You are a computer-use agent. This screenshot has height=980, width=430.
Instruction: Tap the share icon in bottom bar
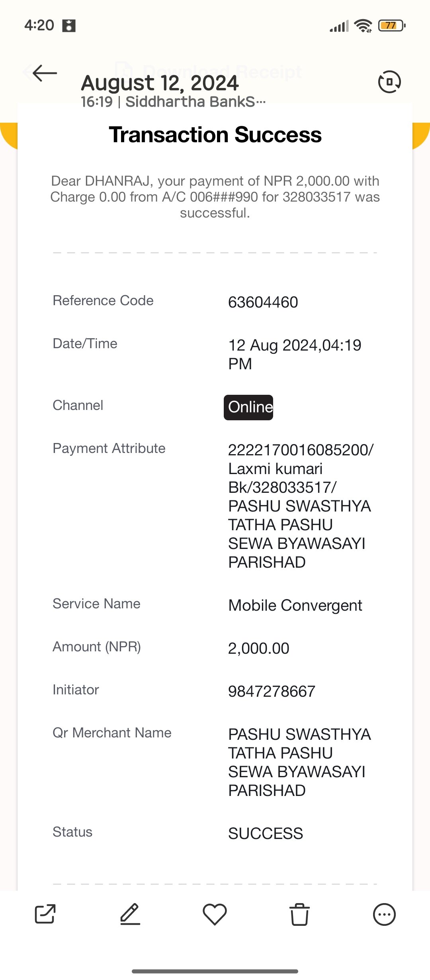[x=45, y=914]
